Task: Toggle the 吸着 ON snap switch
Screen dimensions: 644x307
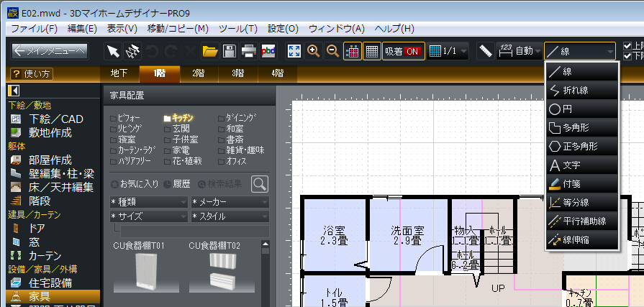Action: pos(402,51)
